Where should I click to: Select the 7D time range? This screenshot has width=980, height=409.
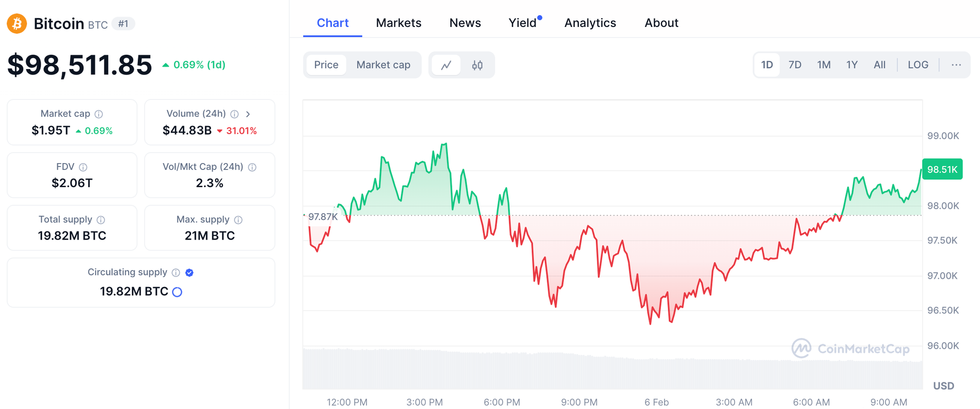[795, 65]
